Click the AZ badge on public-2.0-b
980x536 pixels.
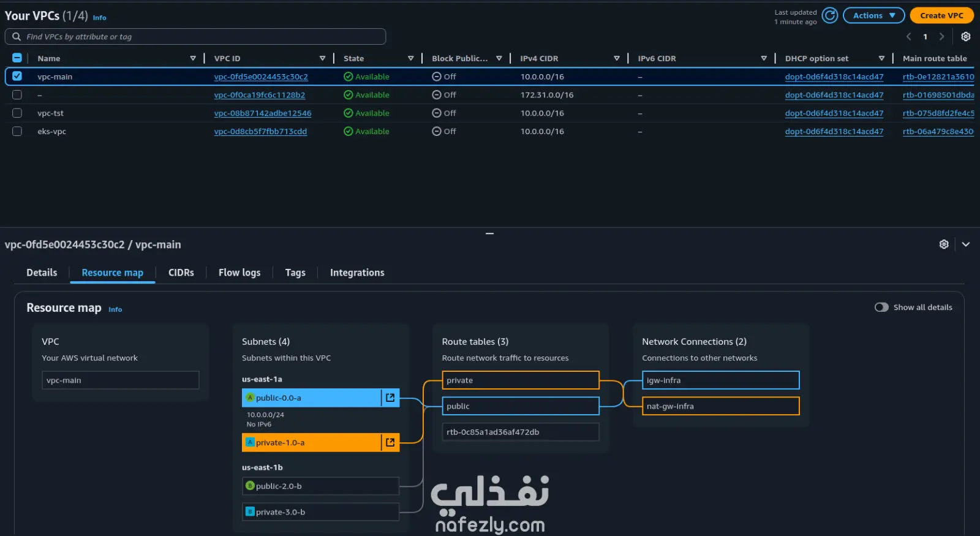(250, 486)
